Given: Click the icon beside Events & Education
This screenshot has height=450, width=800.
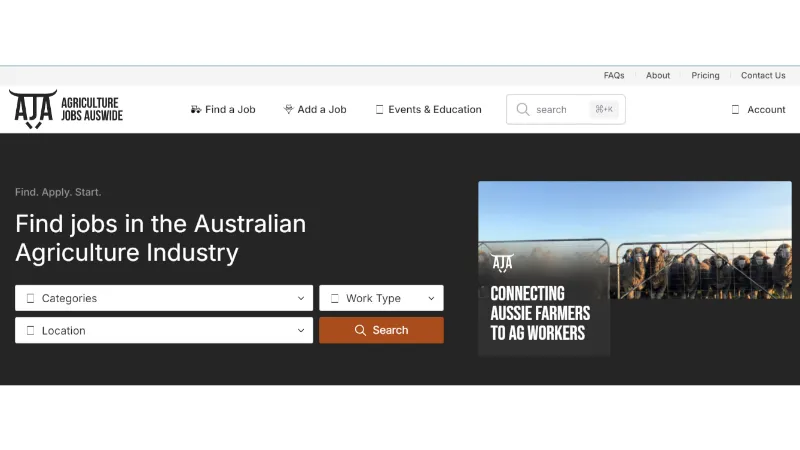Looking at the screenshot, I should click(x=379, y=110).
